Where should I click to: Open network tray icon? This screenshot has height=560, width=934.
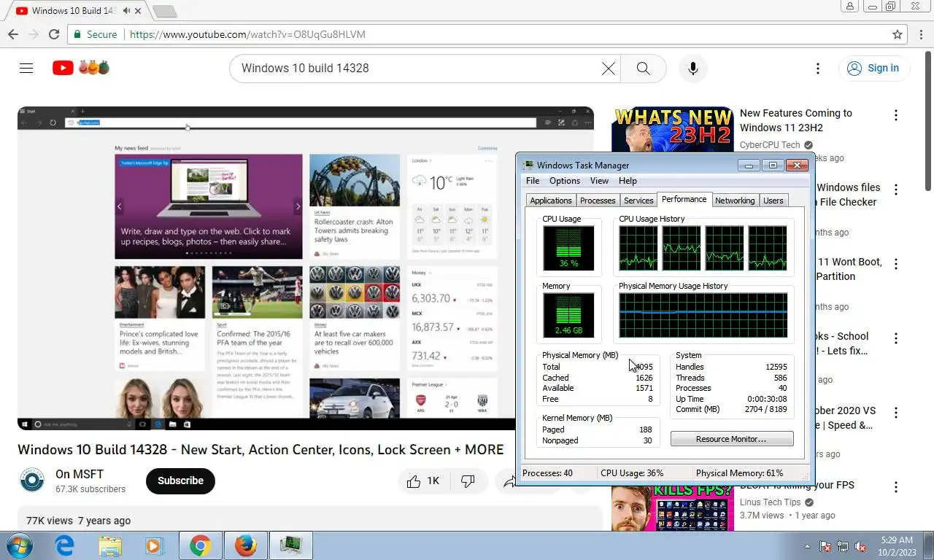click(x=843, y=546)
